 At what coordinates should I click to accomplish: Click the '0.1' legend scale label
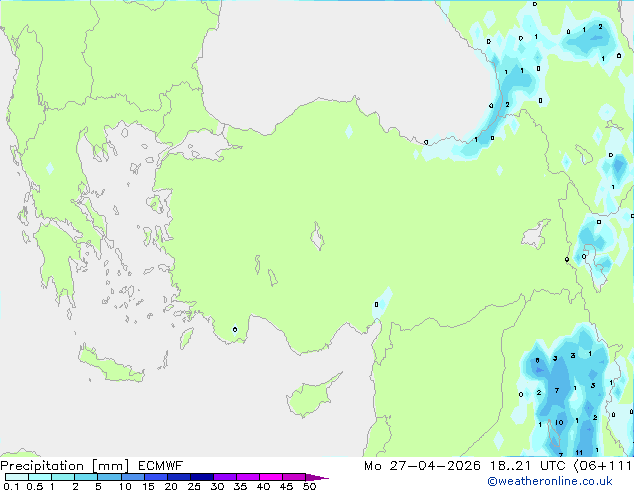coord(11,486)
